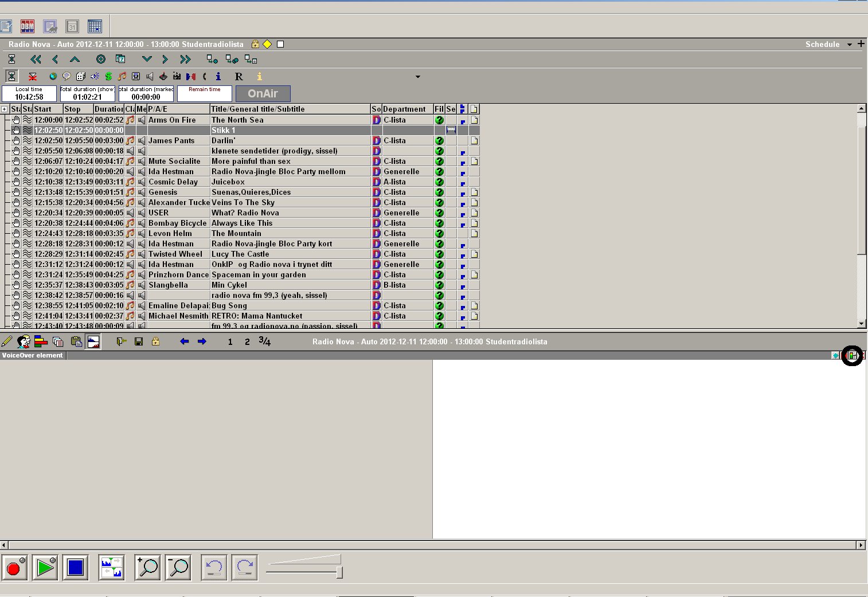868x597 pixels.
Task: Select view tab 1 in editor toolbar
Action: click(230, 341)
